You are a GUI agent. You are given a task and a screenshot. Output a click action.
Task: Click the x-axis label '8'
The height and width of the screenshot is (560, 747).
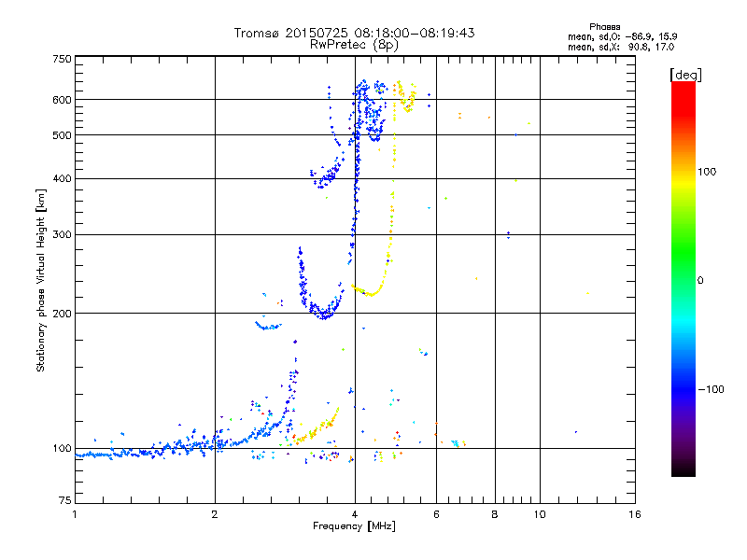(x=495, y=514)
